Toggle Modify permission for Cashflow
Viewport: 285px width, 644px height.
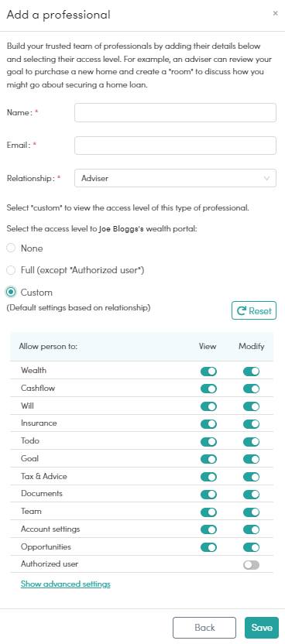coord(252,389)
